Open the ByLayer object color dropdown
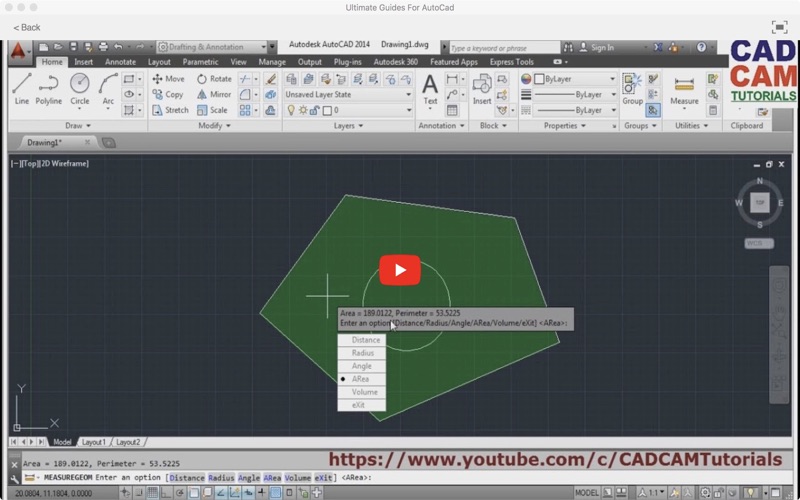The image size is (800, 500). point(575,79)
